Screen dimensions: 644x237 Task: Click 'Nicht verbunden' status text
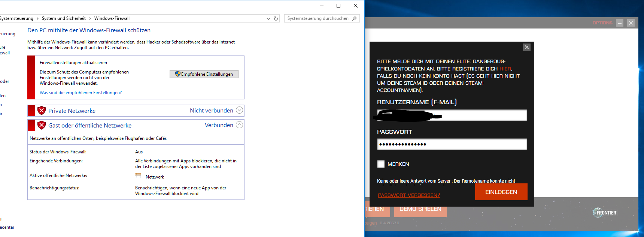click(212, 110)
